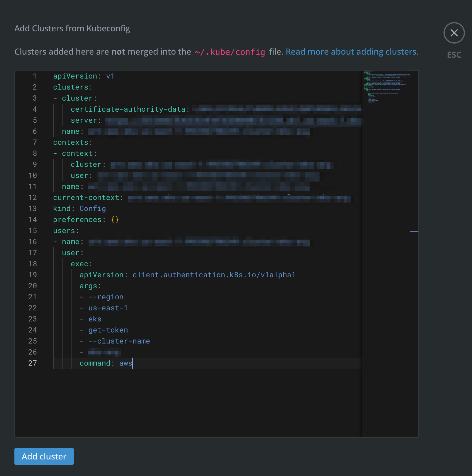Click the 'clusters:' line
472x476 pixels.
pyautogui.click(x=73, y=87)
